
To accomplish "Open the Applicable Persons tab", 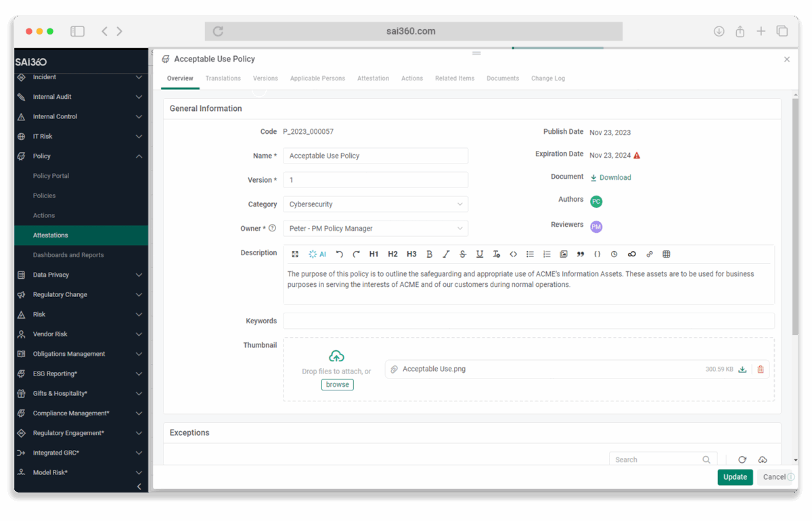I will coord(317,78).
